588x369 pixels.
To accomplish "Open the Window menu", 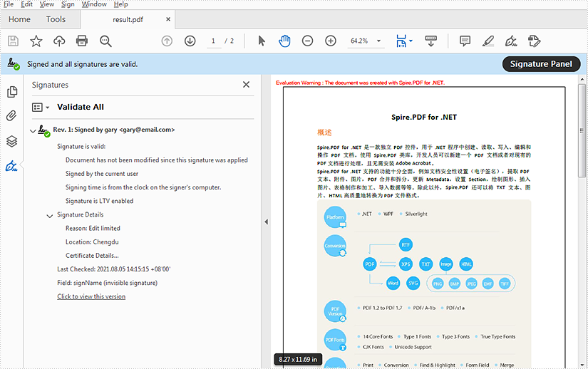I will (94, 4).
